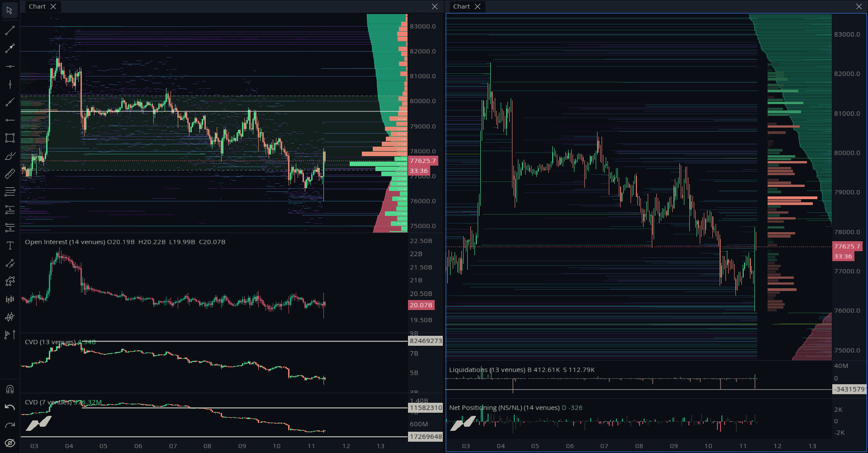Select the right Chart tab
The image size is (868, 453).
461,6
